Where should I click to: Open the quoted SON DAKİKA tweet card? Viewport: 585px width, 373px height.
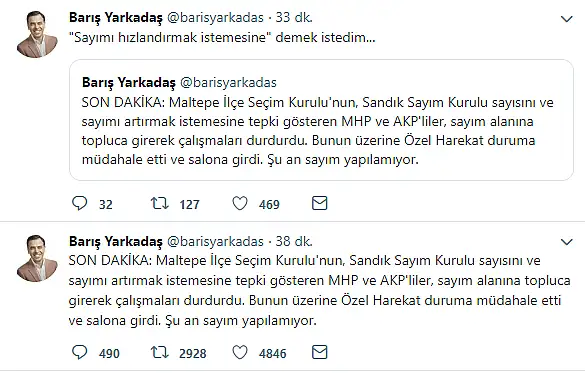coord(321,120)
